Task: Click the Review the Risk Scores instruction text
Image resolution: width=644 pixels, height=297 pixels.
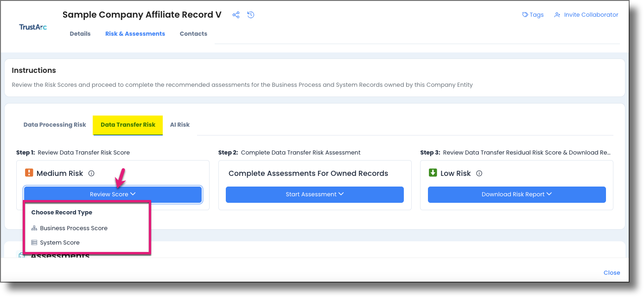Action: pyautogui.click(x=242, y=85)
